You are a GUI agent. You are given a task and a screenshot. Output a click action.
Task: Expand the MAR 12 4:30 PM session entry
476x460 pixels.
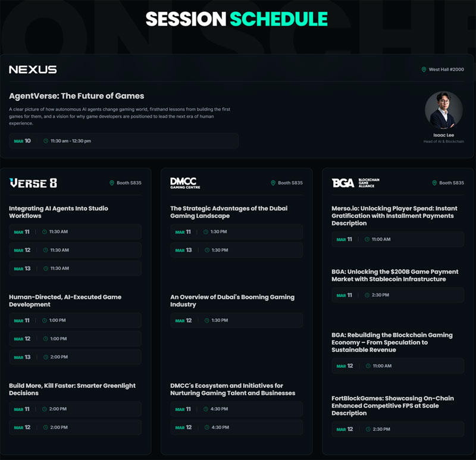point(236,427)
